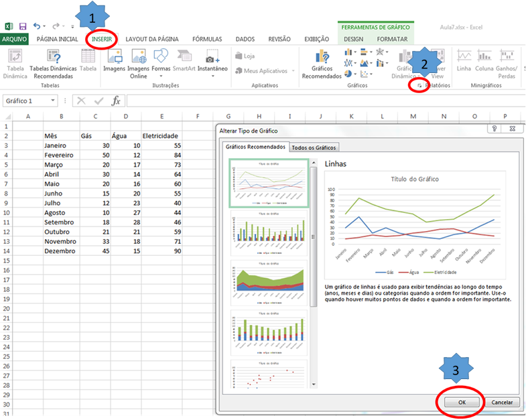Expand the Instantâneo dropdown arrow
The height and width of the screenshot is (420, 526).
[212, 76]
